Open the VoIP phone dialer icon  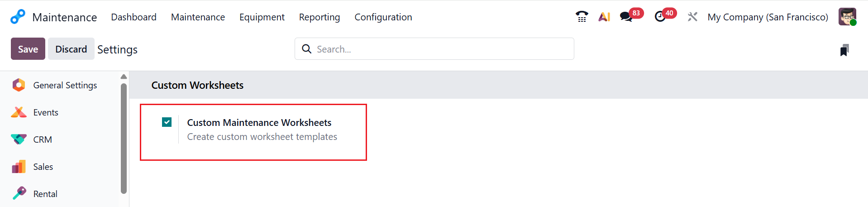click(x=582, y=17)
